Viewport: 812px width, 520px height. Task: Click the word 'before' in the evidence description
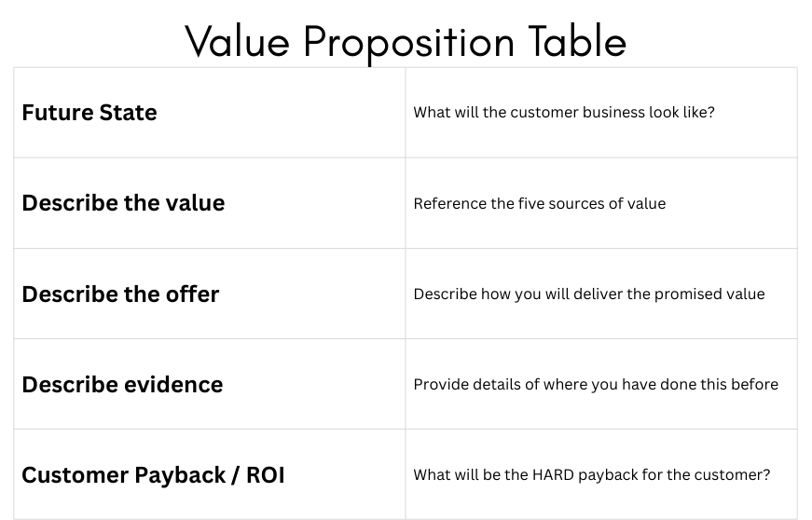click(x=755, y=384)
